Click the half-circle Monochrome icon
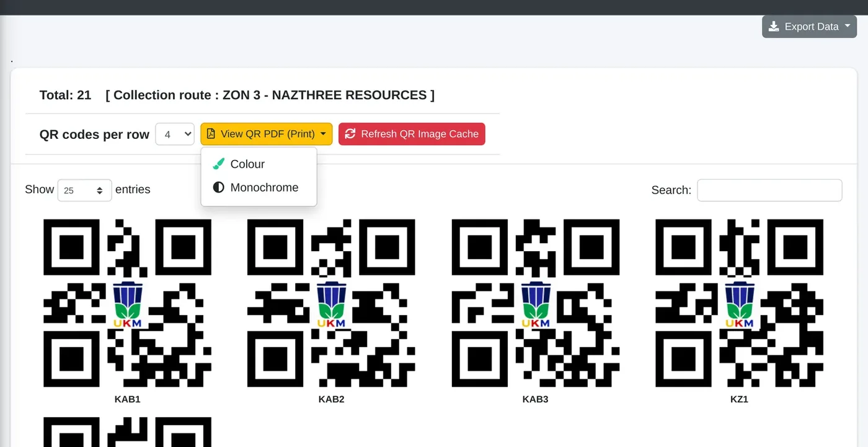 (218, 187)
